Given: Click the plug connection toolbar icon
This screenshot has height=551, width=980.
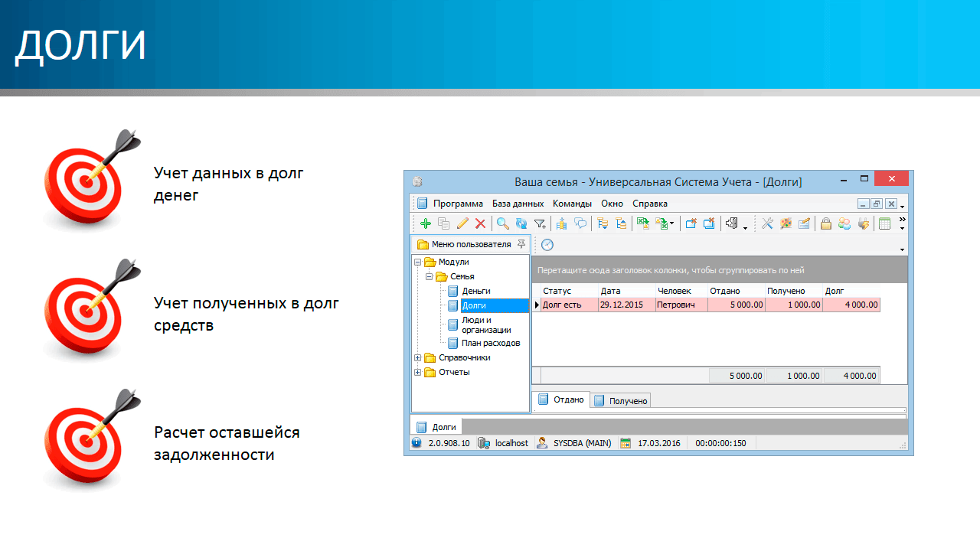Looking at the screenshot, I should (x=864, y=223).
